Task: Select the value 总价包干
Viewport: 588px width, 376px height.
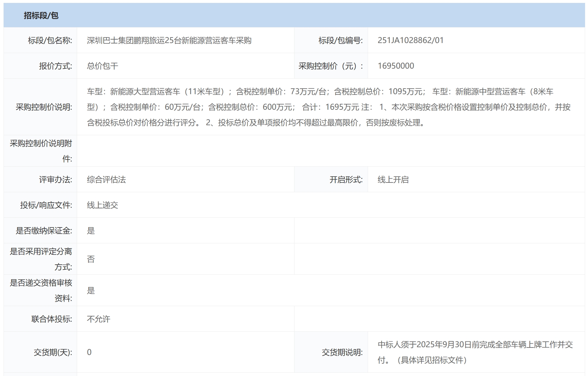Action: coord(102,66)
